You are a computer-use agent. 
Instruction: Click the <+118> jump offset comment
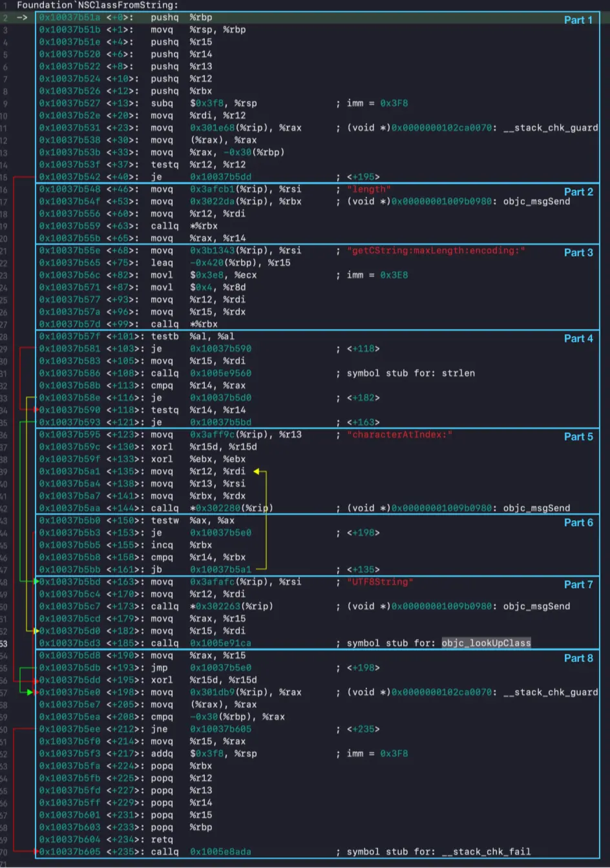point(363,349)
